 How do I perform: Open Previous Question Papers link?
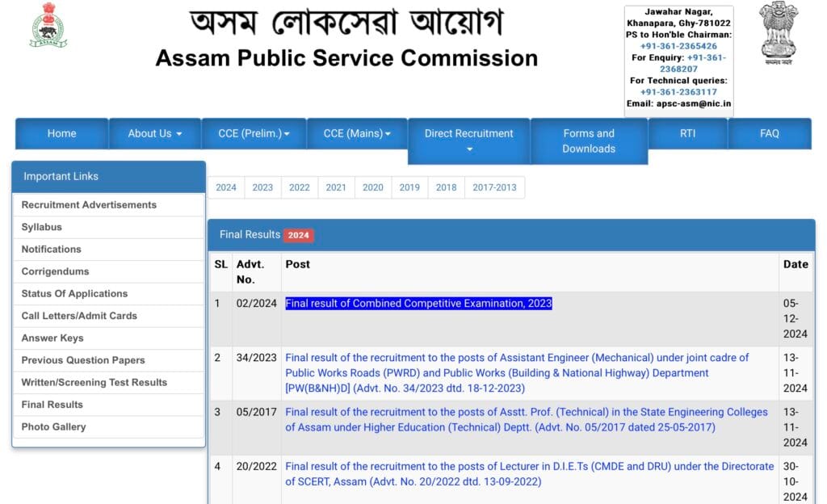(109, 360)
